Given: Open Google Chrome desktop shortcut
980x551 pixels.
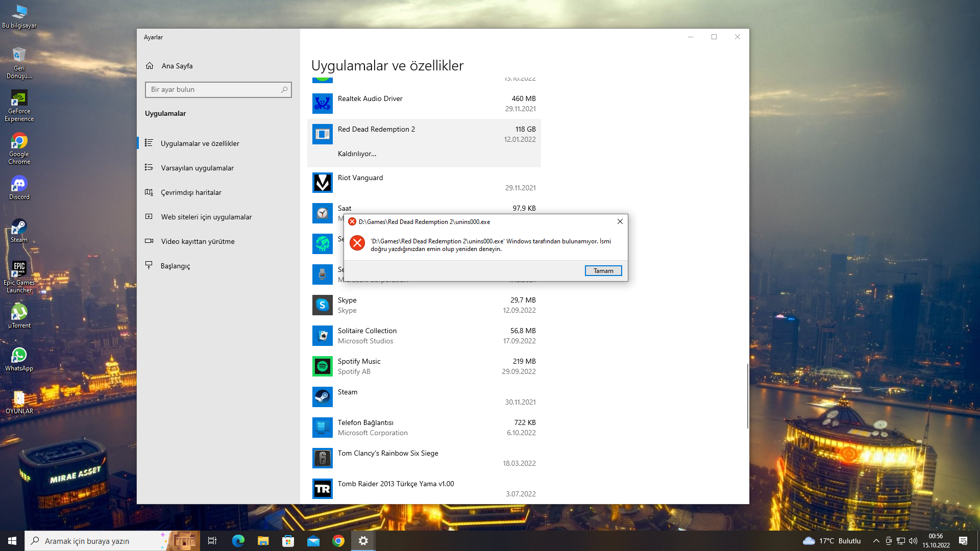Looking at the screenshot, I should tap(19, 148).
